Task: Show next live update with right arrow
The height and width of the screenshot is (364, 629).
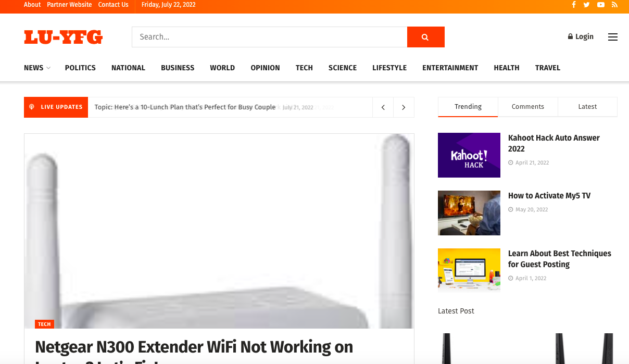Action: 404,107
